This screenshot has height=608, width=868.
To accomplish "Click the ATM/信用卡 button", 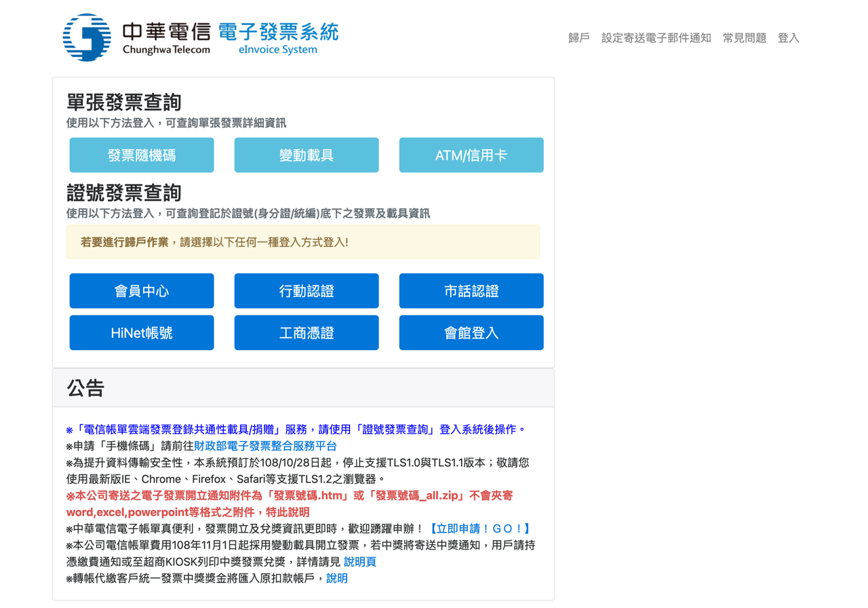I will 471,155.
